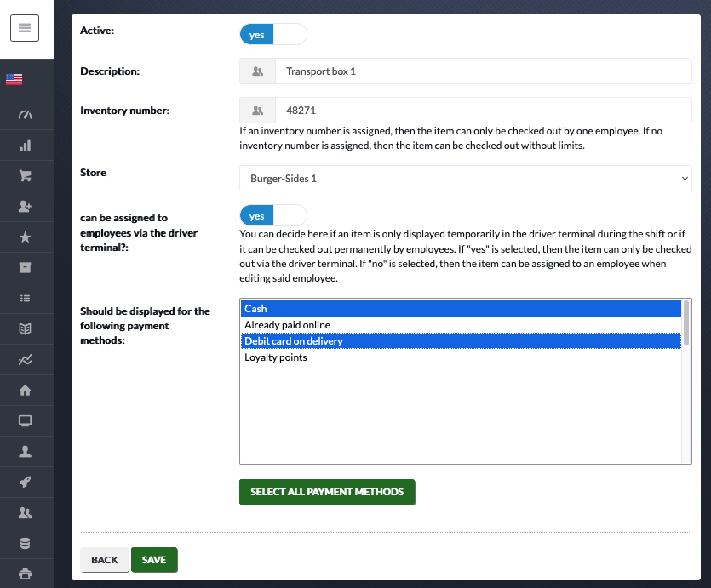Open the dashboard speedometer icon
This screenshot has width=711, height=588.
(25, 115)
